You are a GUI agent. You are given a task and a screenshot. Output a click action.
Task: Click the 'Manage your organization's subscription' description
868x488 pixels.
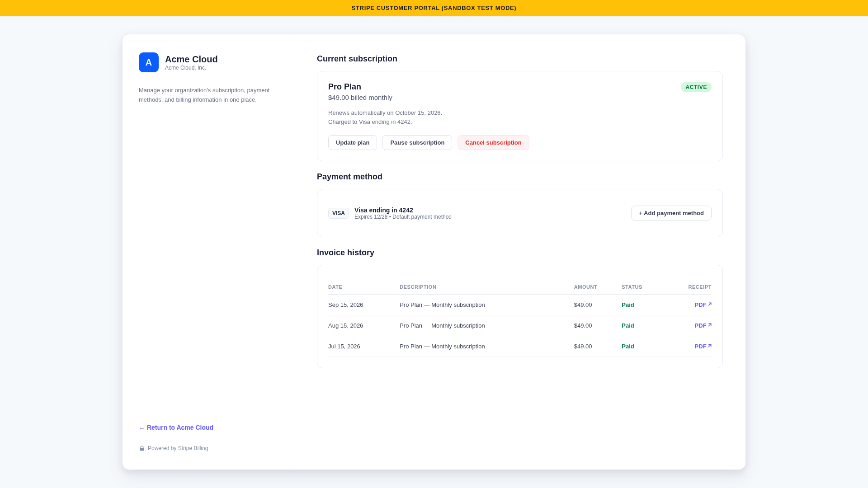[204, 95]
